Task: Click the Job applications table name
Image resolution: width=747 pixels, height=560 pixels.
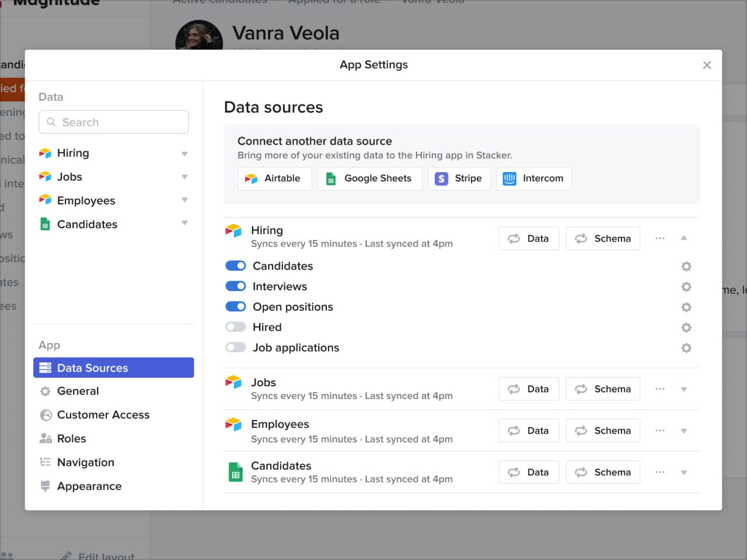Action: coord(296,348)
